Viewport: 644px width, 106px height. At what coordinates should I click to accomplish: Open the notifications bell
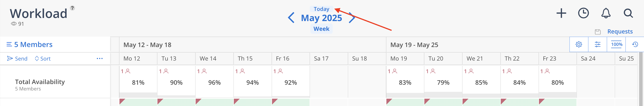tap(606, 13)
